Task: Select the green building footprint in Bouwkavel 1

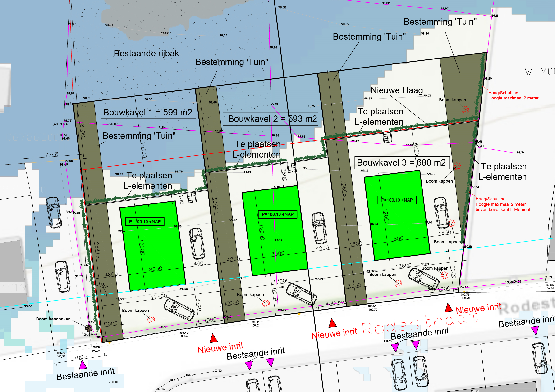Action: pos(152,246)
